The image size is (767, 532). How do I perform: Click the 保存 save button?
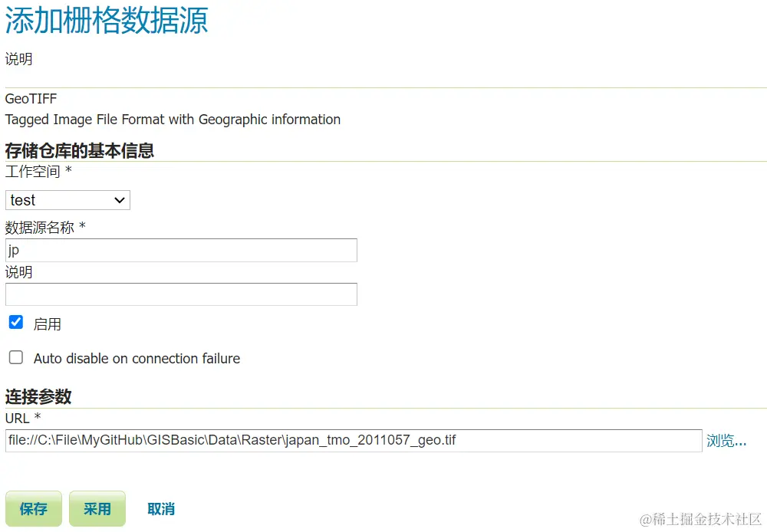click(34, 508)
